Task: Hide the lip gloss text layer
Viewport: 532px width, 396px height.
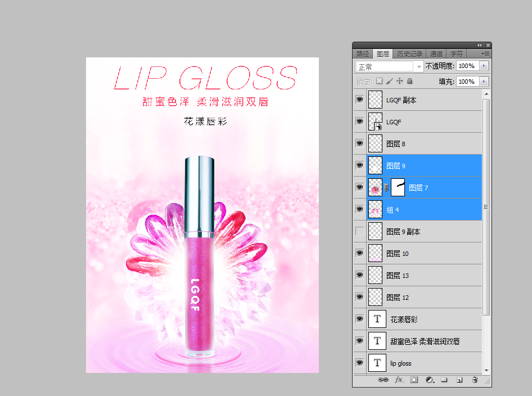Action: tap(360, 363)
